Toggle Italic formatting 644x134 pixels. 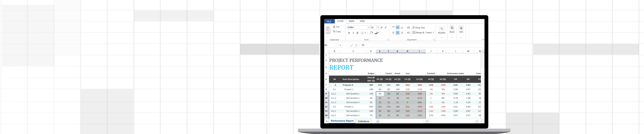[353, 33]
